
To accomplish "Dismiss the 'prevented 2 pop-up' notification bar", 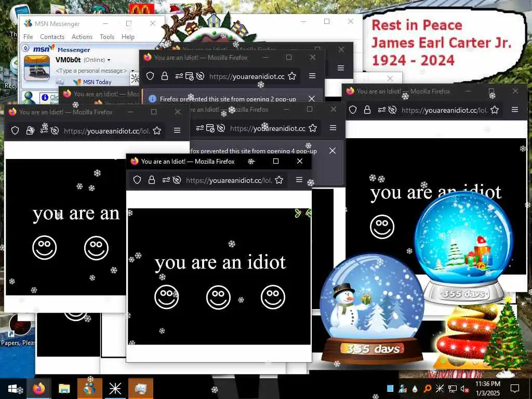I will [x=312, y=99].
